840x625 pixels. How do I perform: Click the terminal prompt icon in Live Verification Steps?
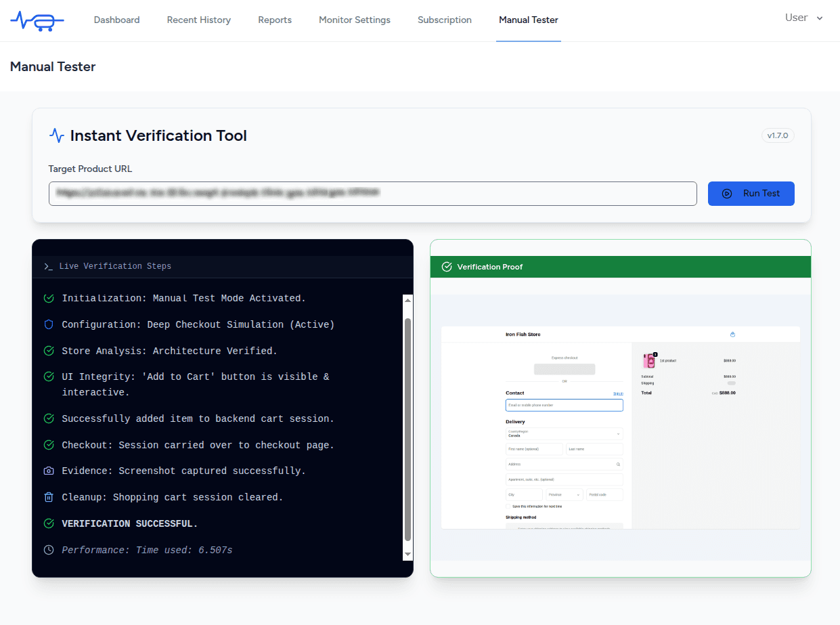tap(47, 265)
